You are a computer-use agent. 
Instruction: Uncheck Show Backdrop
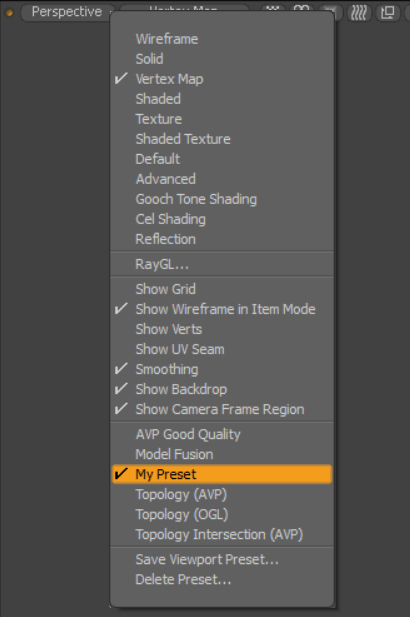[222, 390]
